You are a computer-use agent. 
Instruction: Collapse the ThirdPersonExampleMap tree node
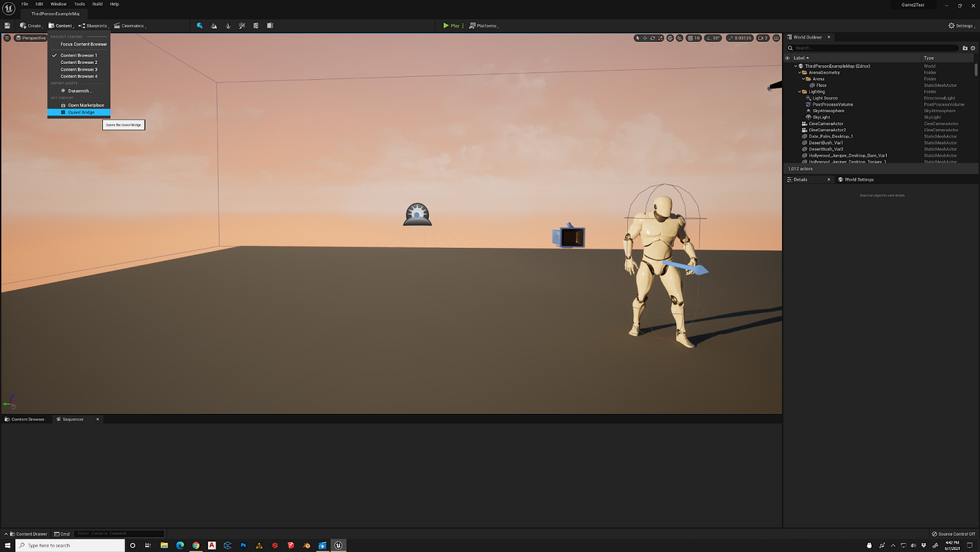point(796,66)
